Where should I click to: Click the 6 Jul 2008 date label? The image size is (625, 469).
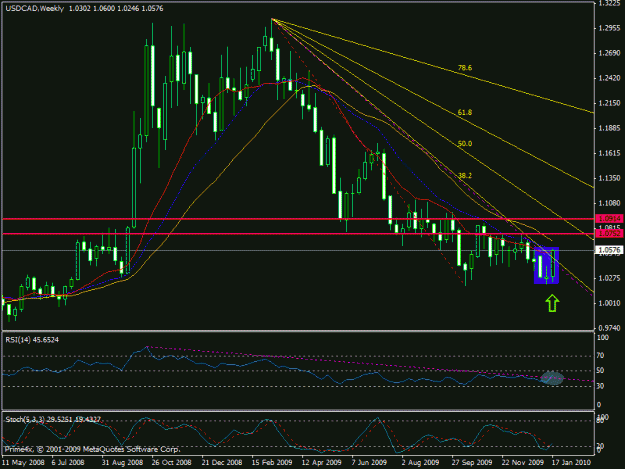pos(68,462)
